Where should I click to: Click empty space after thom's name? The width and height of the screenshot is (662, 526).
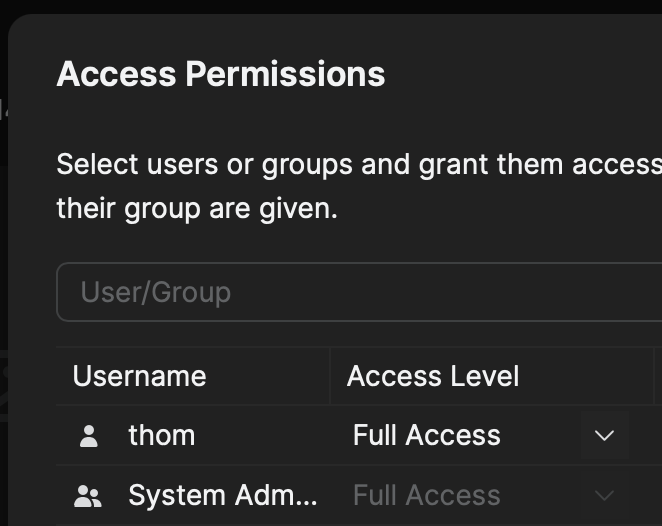(260, 436)
